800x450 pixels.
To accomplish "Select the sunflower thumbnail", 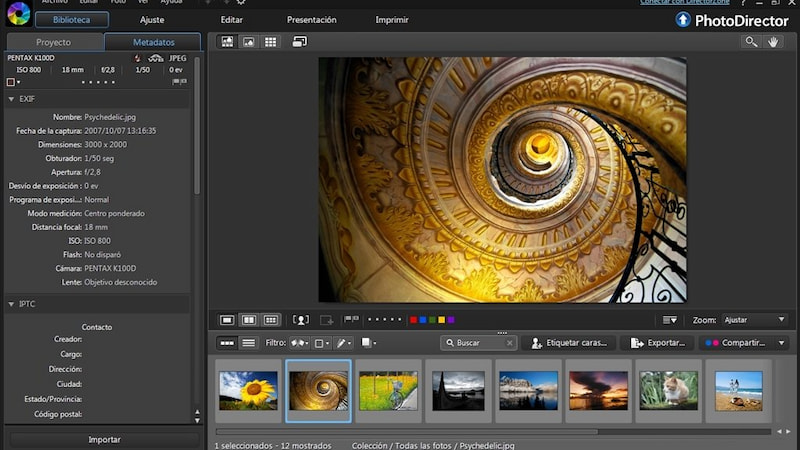I will (248, 391).
